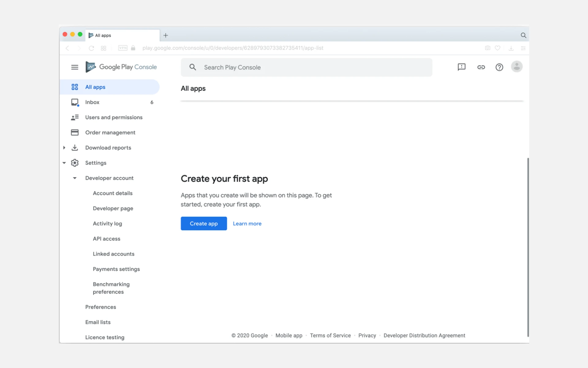
Task: Open the API access settings
Action: click(106, 239)
